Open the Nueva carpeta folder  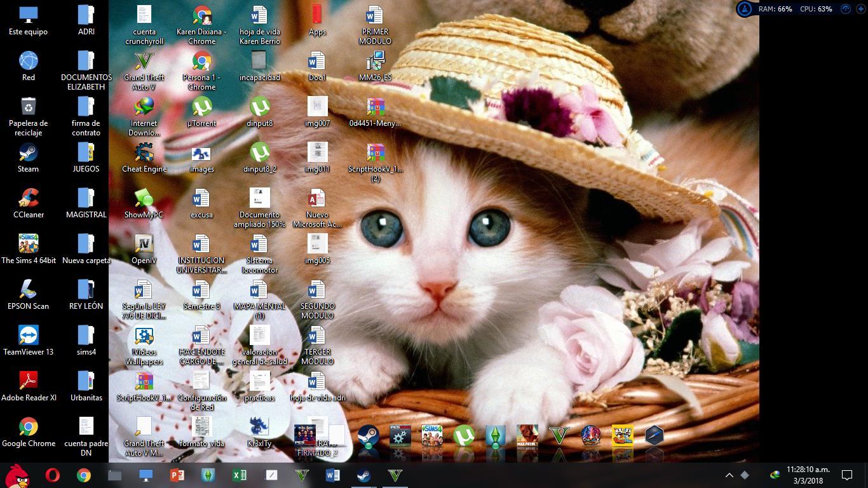pyautogui.click(x=86, y=248)
